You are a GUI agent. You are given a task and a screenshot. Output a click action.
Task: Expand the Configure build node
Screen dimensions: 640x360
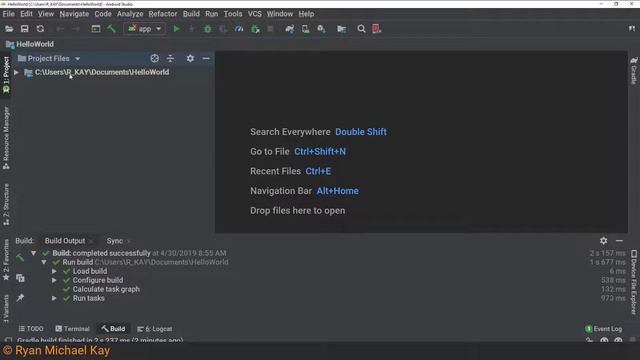[x=54, y=280]
